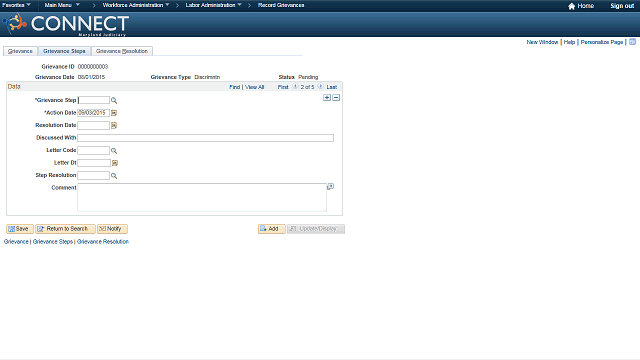This screenshot has width=640, height=360.
Task: Jump to Last row link
Action: (x=331, y=87)
